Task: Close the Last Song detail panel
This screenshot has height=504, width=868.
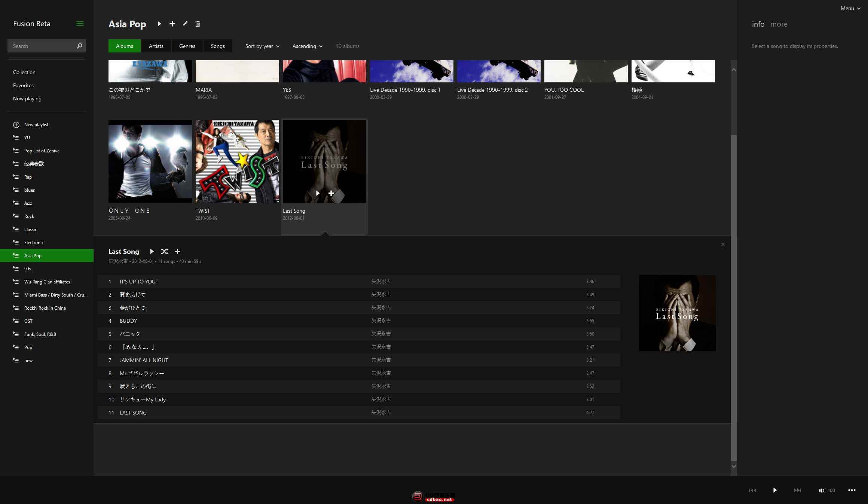Action: (723, 245)
